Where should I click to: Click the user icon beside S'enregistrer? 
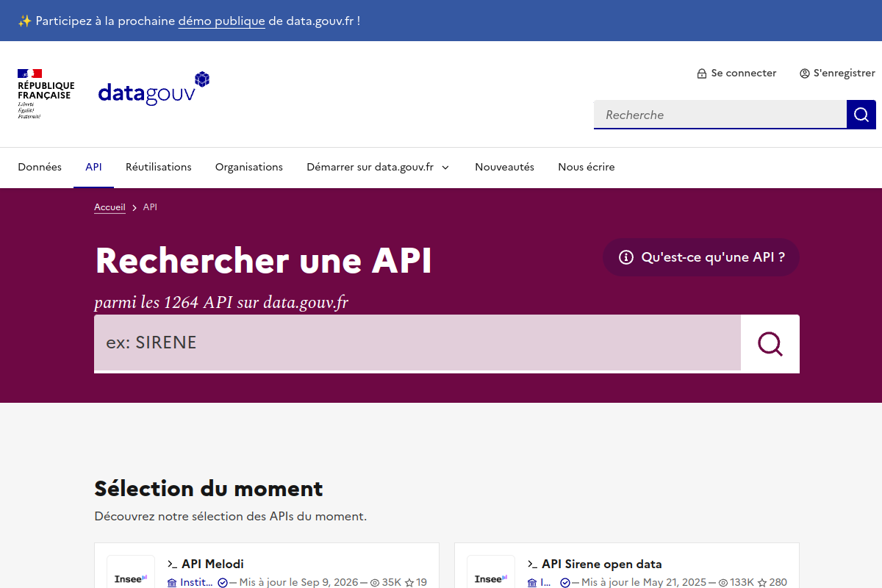[x=805, y=73]
